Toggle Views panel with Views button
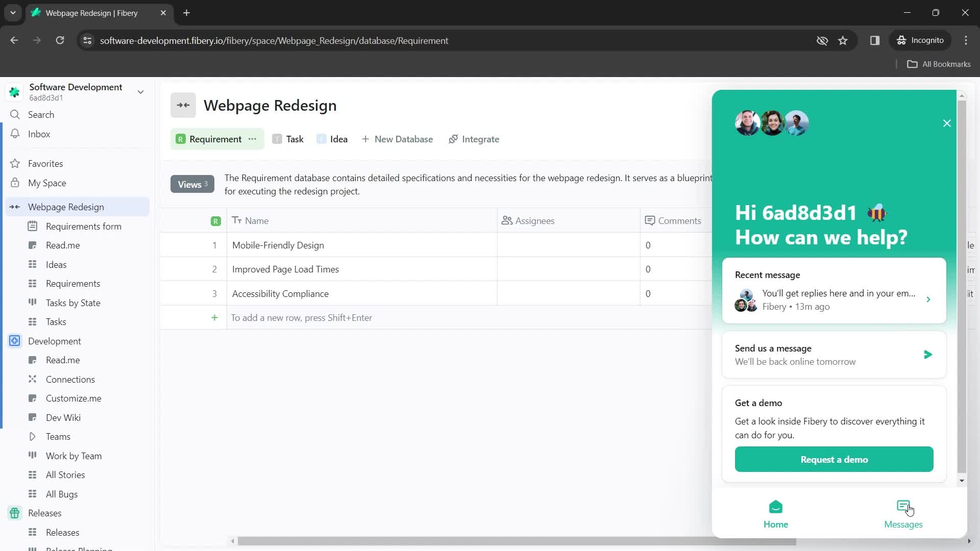 (x=192, y=184)
